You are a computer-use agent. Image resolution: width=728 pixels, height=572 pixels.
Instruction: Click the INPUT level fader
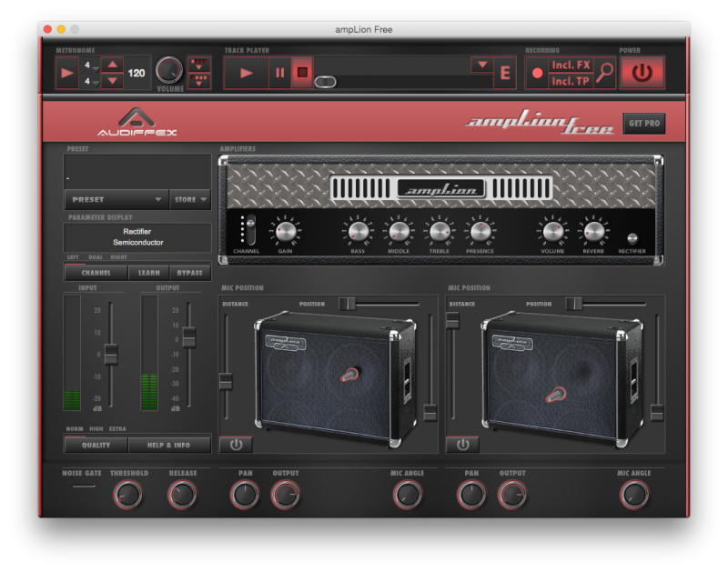pyautogui.click(x=111, y=355)
